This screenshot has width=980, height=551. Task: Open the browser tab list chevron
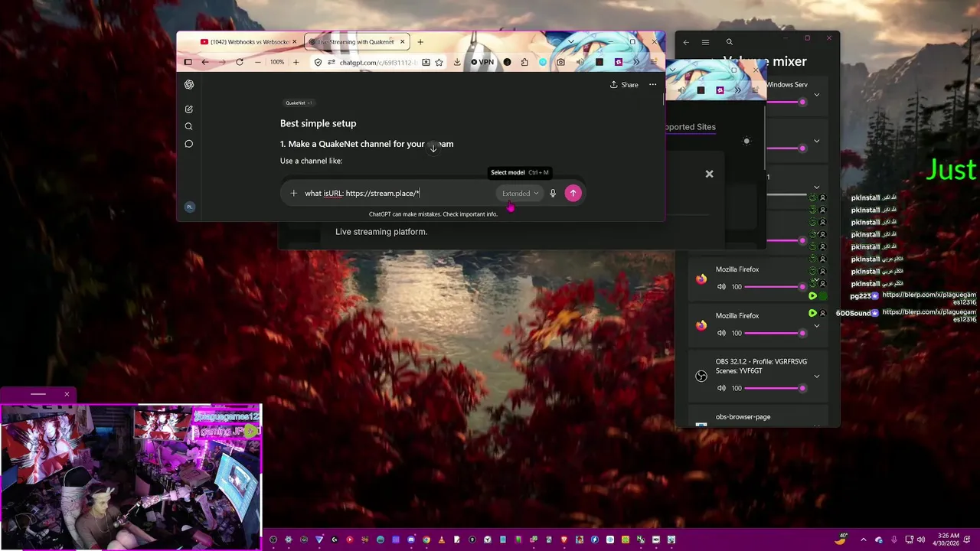click(x=570, y=41)
